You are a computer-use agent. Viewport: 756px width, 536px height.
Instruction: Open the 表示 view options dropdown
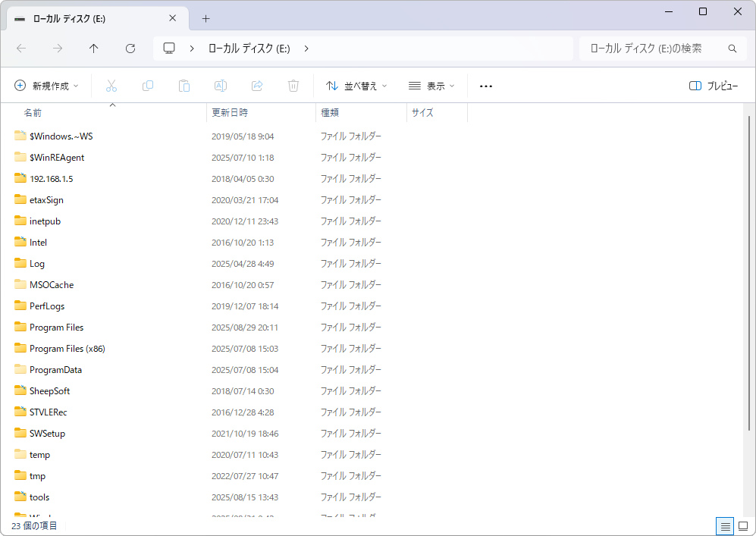431,86
